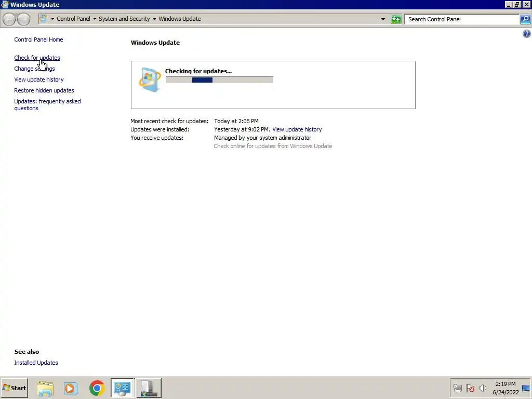Launch Windows Media Player from taskbar
The height and width of the screenshot is (399, 532).
pos(71,388)
